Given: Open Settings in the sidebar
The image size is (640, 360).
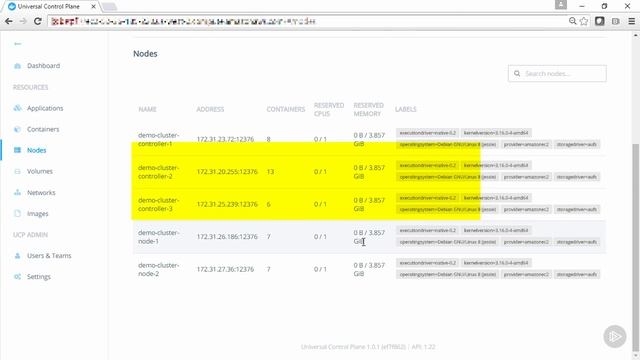Looking at the screenshot, I should coord(39,277).
